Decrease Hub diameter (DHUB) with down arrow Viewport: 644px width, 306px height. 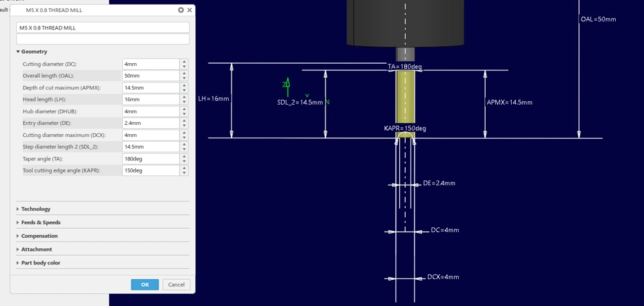(184, 114)
